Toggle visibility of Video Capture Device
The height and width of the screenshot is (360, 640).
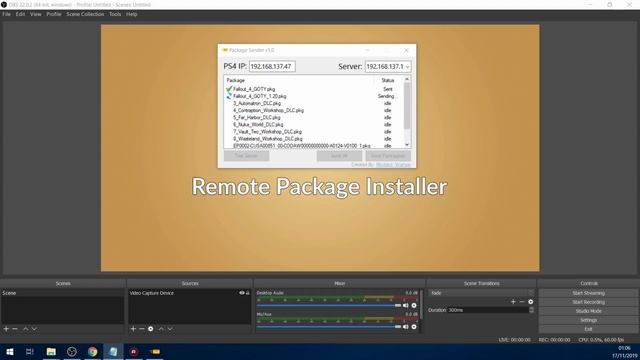pos(242,293)
